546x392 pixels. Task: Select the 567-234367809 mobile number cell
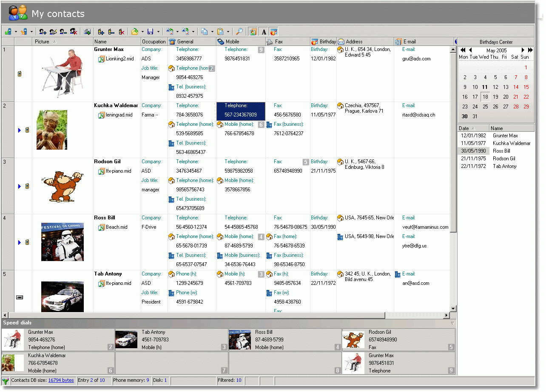click(241, 111)
